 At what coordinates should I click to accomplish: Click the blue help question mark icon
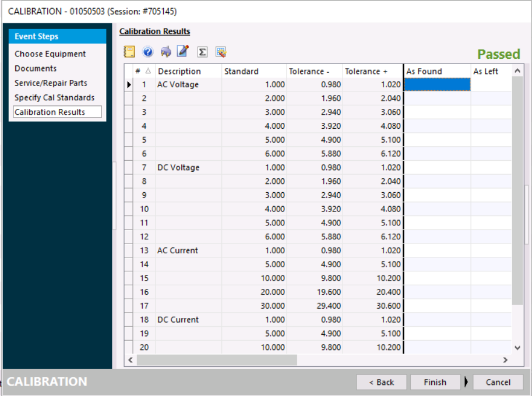point(147,52)
